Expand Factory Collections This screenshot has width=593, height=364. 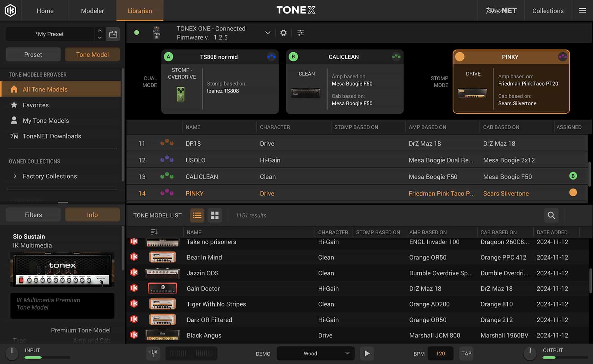pyautogui.click(x=15, y=176)
